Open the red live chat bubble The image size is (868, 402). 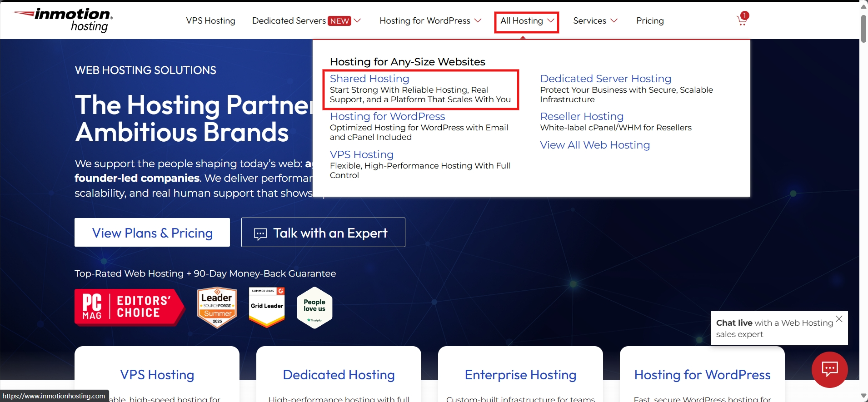click(829, 369)
